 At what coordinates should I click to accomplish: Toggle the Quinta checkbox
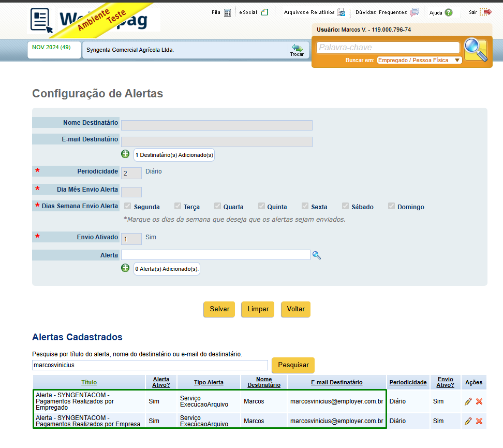click(x=261, y=206)
